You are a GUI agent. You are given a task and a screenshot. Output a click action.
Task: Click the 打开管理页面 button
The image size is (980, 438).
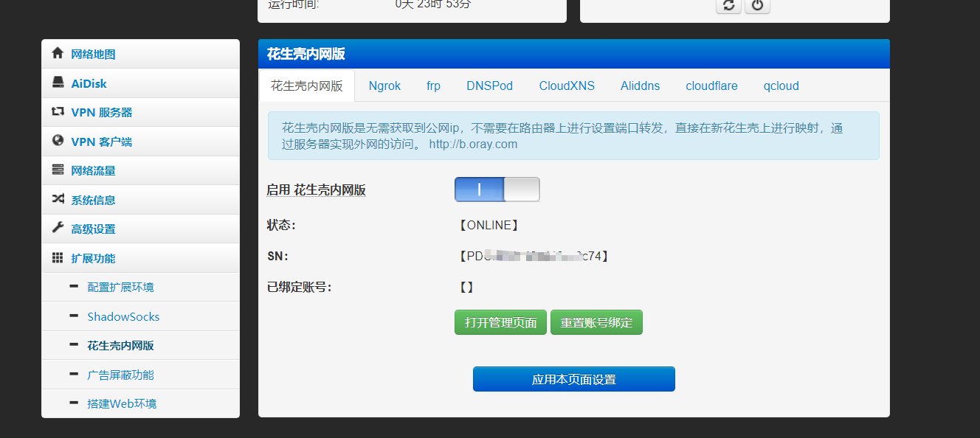pos(500,322)
